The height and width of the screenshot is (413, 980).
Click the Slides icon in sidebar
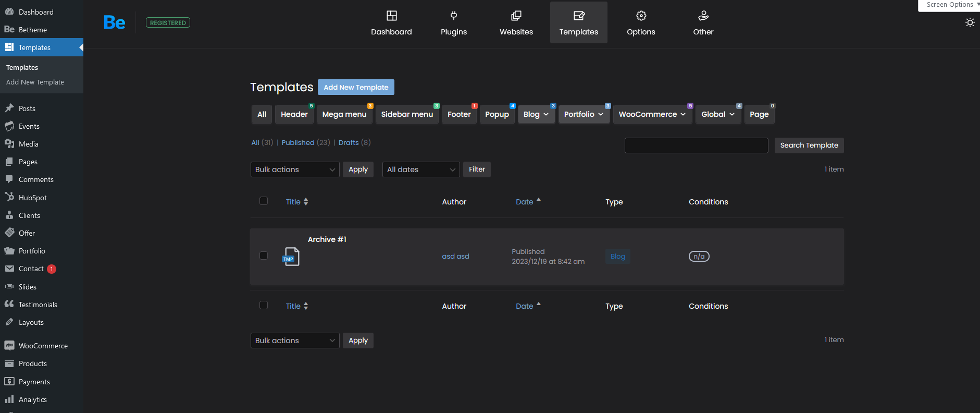pos(9,286)
